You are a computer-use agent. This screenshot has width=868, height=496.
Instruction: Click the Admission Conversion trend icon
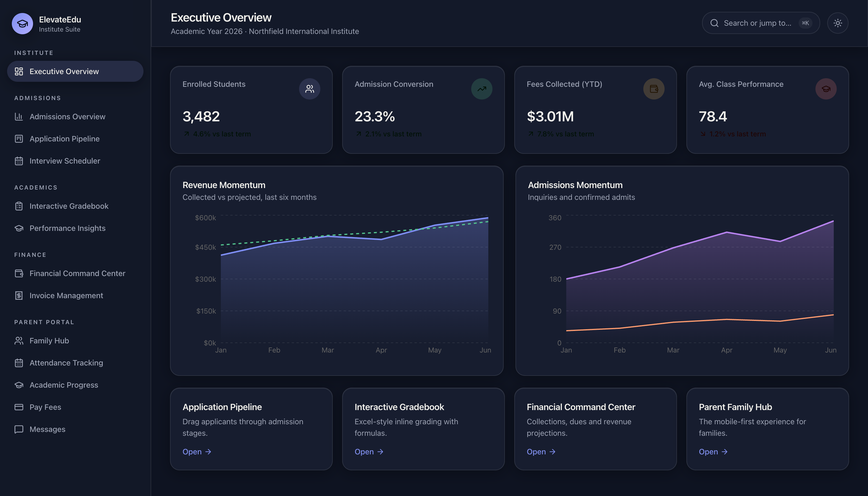pos(481,89)
